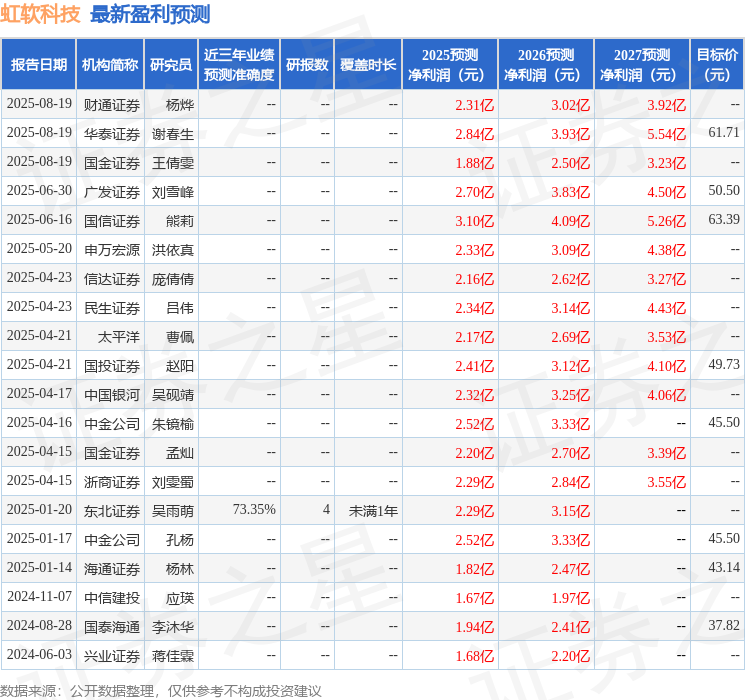Screen dimensions: 745x700
Task: Click the 数据来源 footer note
Action: [x=161, y=691]
